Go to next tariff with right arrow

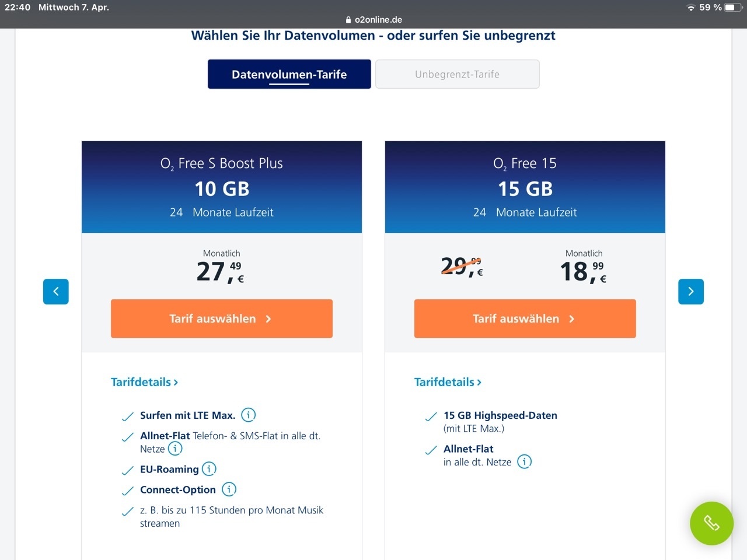[x=691, y=292]
